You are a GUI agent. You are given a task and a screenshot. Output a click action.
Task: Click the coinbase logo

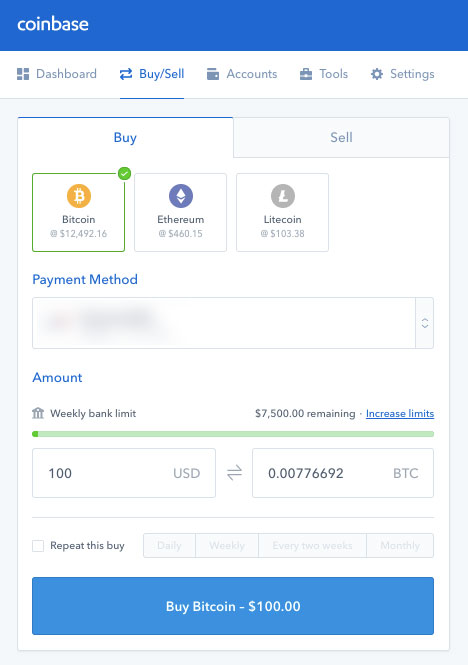[53, 24]
